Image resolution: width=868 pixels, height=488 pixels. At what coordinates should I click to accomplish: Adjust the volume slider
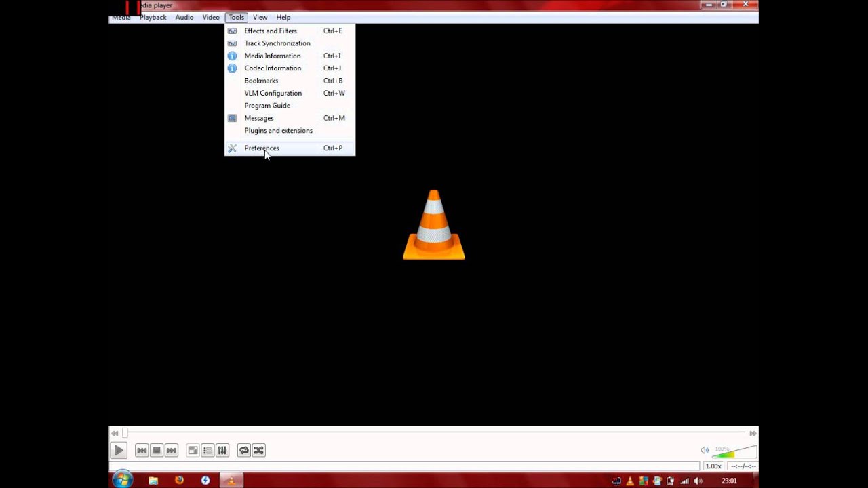pyautogui.click(x=735, y=451)
